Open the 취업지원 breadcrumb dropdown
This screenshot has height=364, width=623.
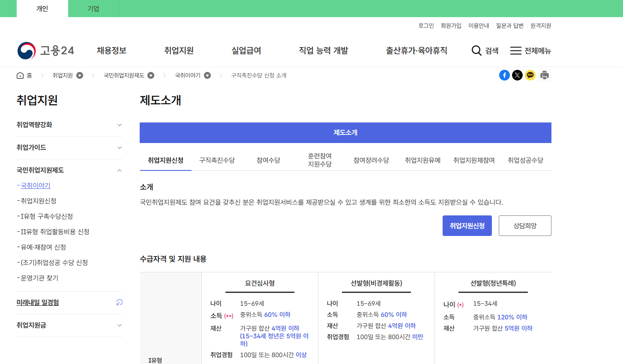pos(80,75)
